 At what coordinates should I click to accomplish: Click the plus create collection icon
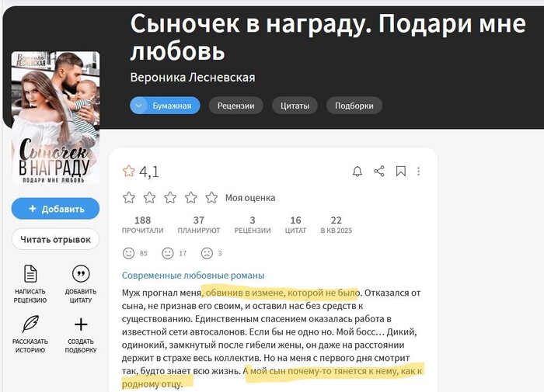coord(81,324)
